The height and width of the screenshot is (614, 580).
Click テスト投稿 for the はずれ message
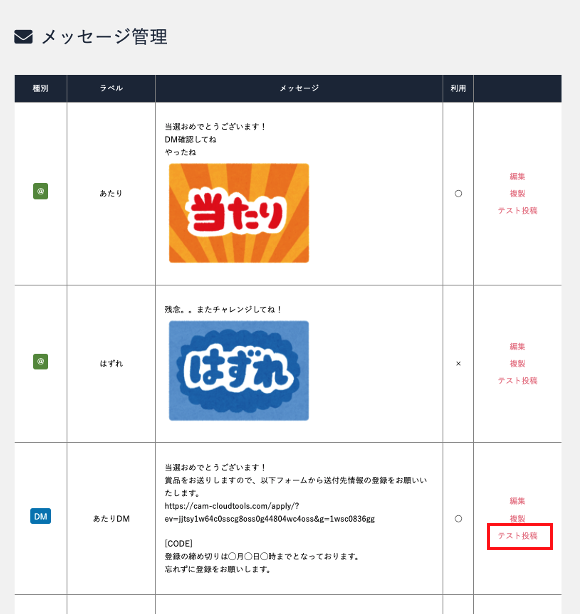[517, 381]
